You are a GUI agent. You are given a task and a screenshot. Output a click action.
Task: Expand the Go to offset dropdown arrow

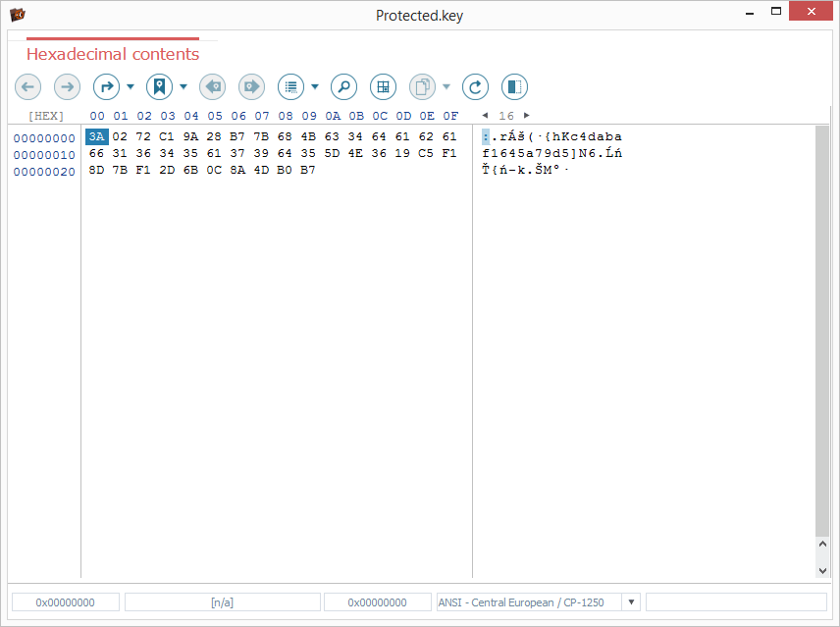click(131, 87)
